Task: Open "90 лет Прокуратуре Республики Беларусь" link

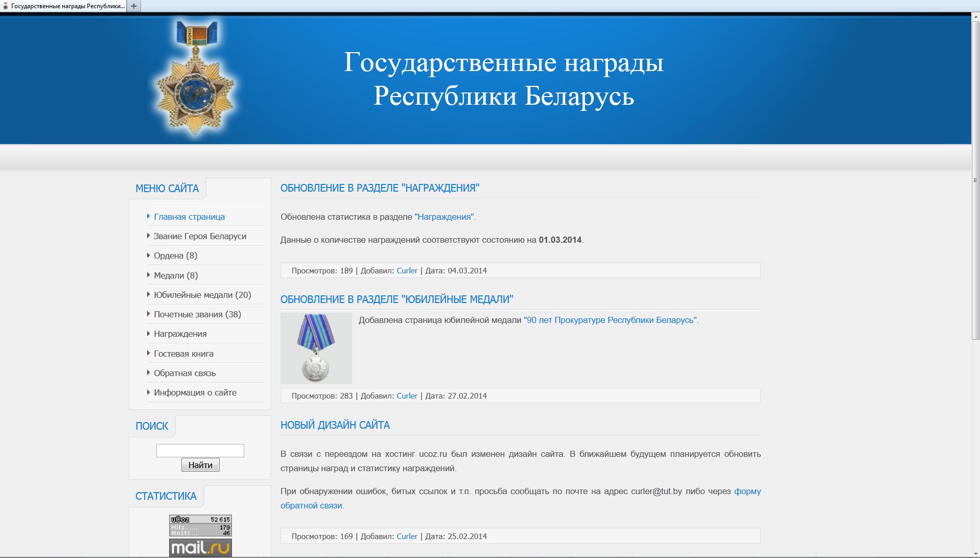Action: click(610, 320)
